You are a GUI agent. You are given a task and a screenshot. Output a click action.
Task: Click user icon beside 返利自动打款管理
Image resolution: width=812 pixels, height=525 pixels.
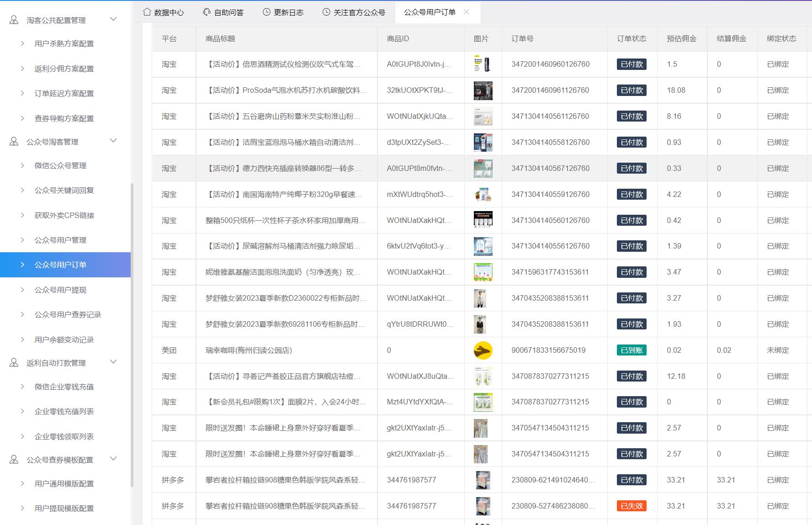(14, 363)
